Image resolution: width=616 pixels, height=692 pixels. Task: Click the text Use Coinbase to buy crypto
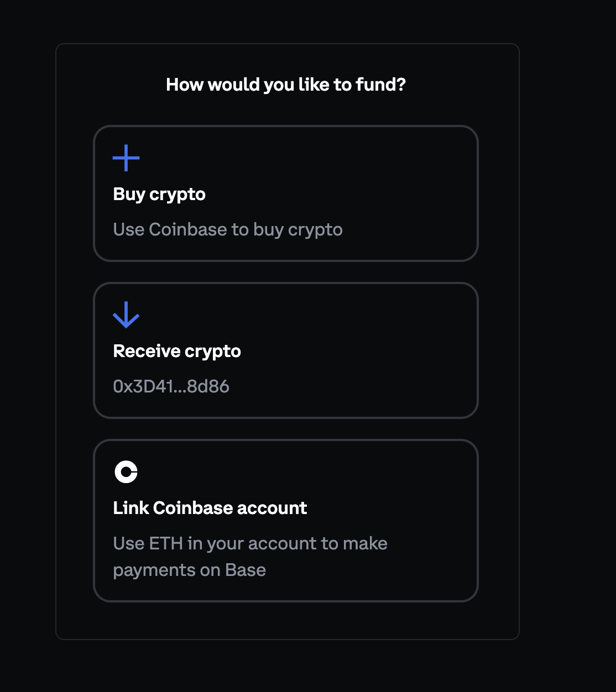[228, 229]
